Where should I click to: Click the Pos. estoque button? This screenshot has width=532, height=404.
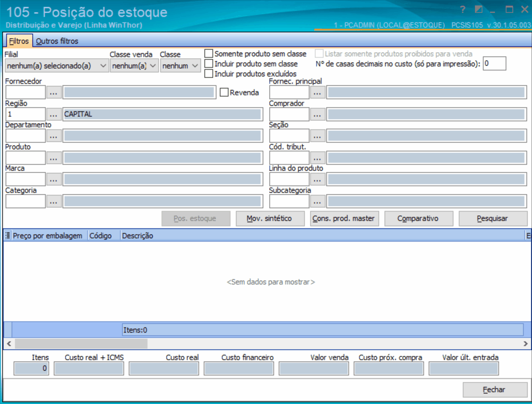click(196, 218)
